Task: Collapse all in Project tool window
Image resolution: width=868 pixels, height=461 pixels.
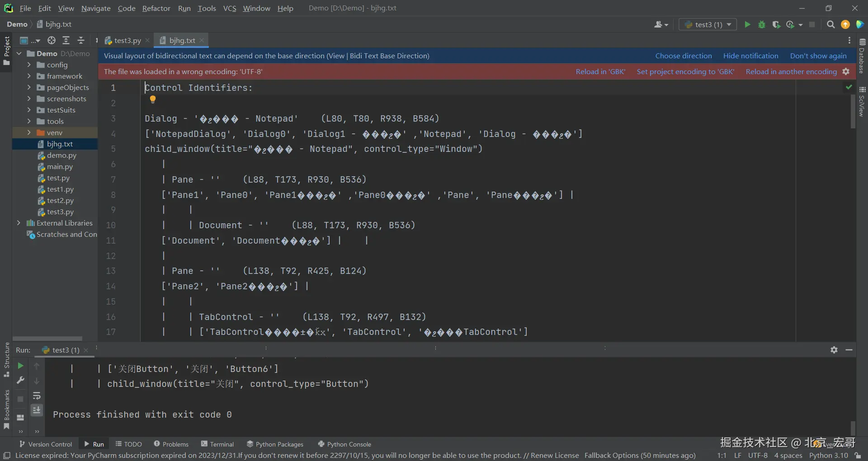Action: pos(81,40)
